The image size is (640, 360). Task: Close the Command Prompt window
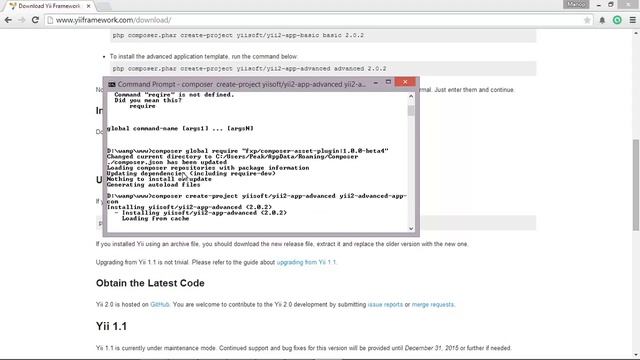(405, 82)
